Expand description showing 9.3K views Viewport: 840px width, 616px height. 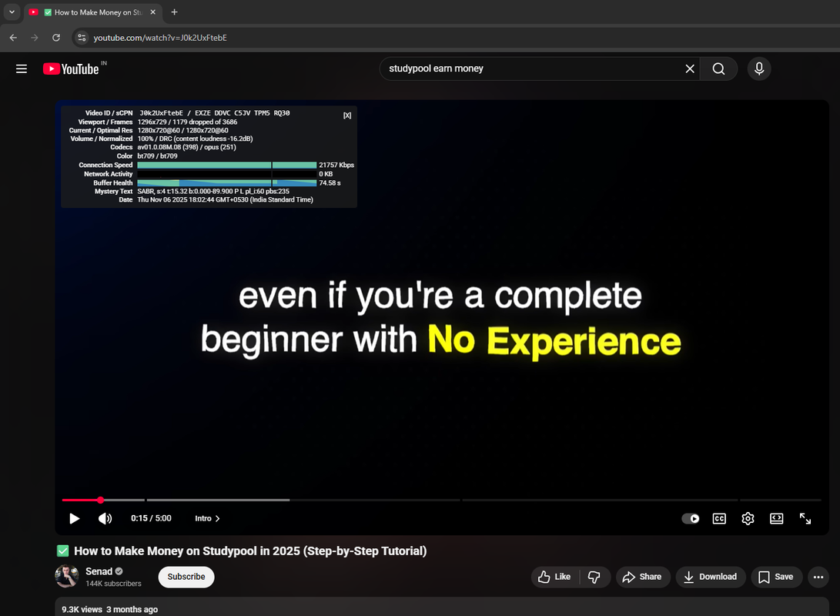click(x=441, y=607)
